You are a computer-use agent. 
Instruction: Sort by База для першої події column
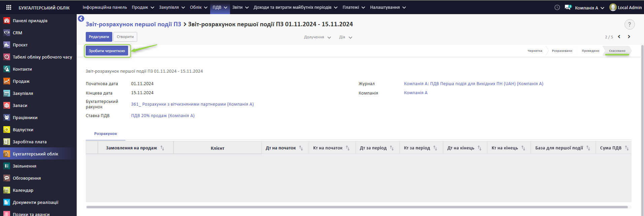pos(563,148)
